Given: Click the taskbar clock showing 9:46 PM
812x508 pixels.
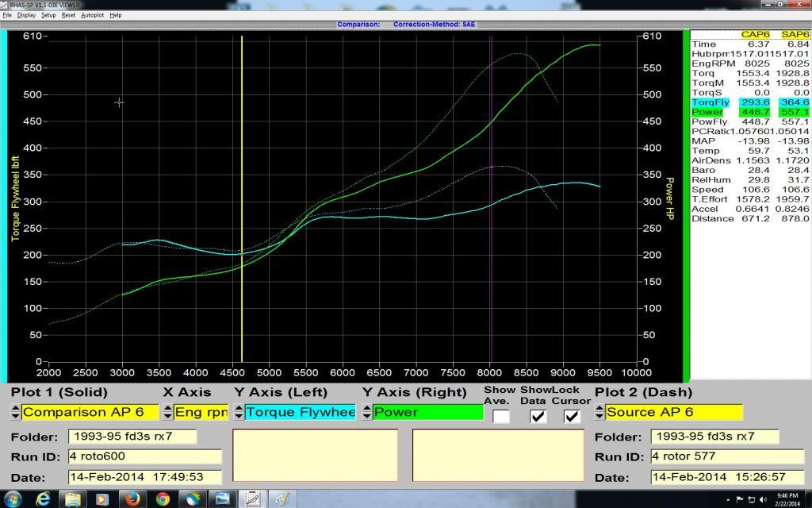Looking at the screenshot, I should (787, 500).
